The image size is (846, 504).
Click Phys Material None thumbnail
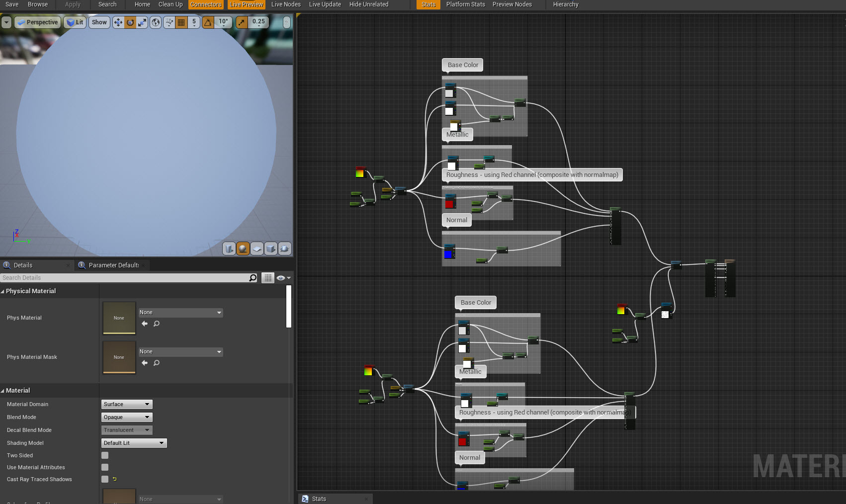point(119,318)
